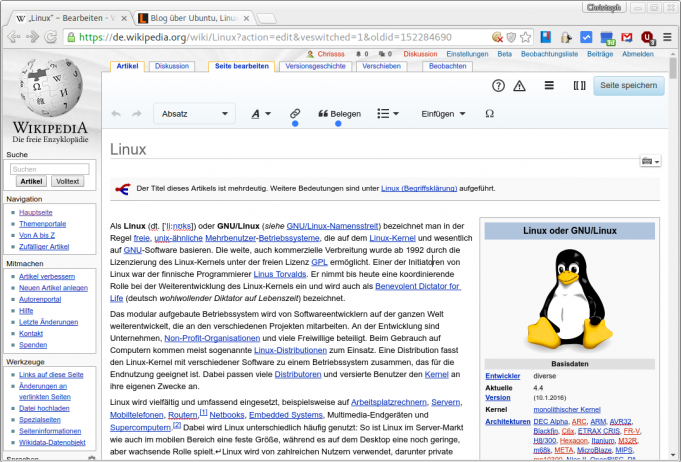This screenshot has width=681, height=462.
Task: Click the blue bookmark extension icon
Action: click(x=546, y=37)
